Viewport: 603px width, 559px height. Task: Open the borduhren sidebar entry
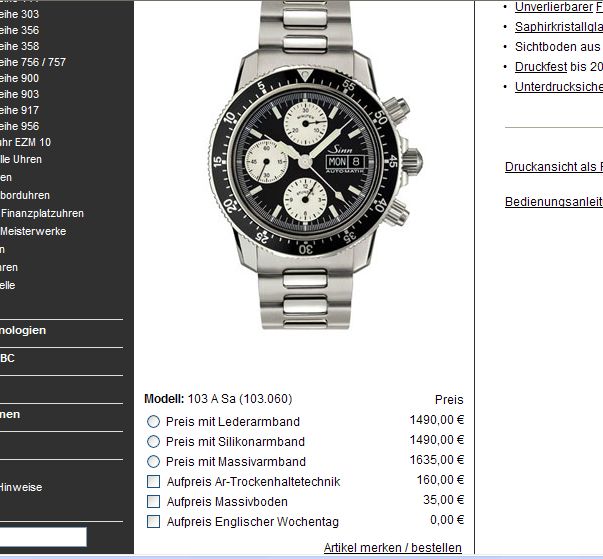25,195
